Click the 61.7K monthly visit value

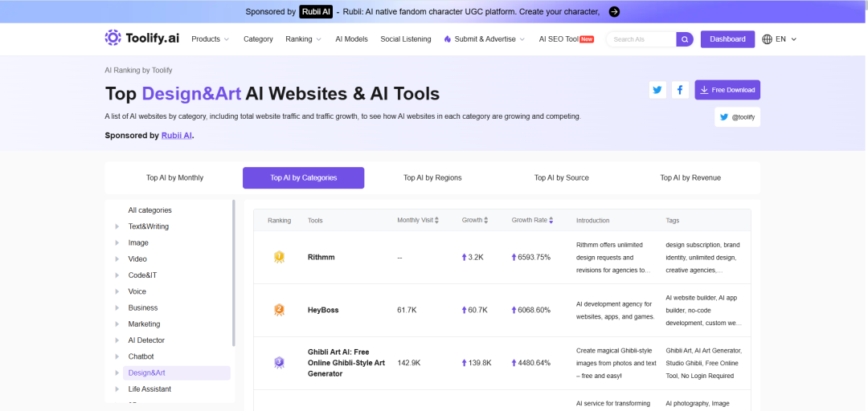(407, 310)
